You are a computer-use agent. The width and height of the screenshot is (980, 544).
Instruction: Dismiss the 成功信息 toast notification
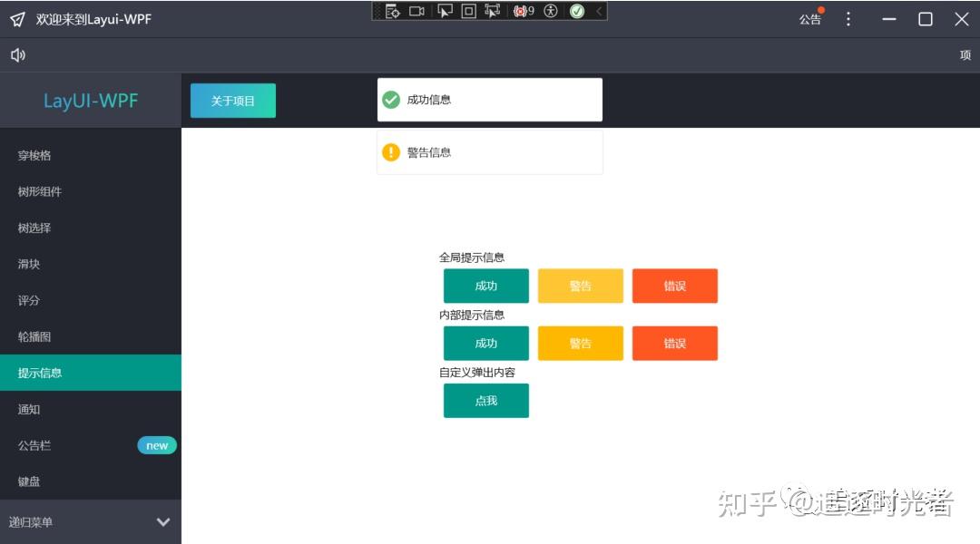point(489,99)
